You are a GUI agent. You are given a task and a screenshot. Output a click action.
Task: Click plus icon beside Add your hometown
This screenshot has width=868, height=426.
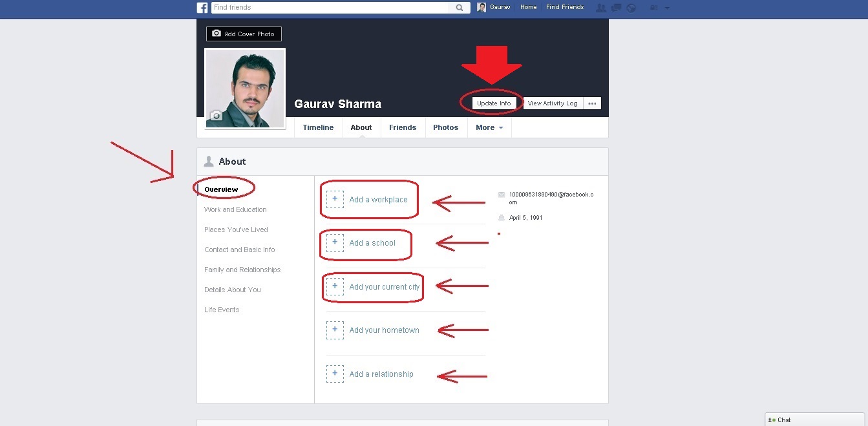pos(335,330)
